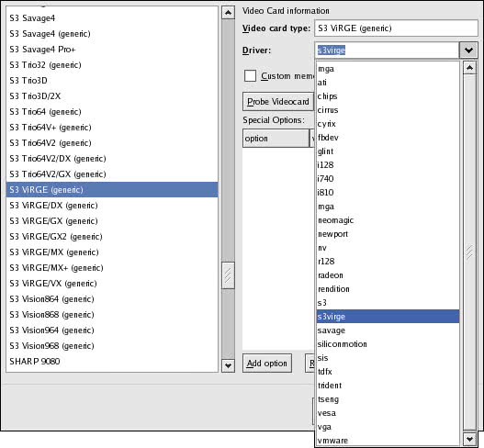Select 'cirrus' driver in dropdown
The height and width of the screenshot is (448, 484).
[x=388, y=110]
